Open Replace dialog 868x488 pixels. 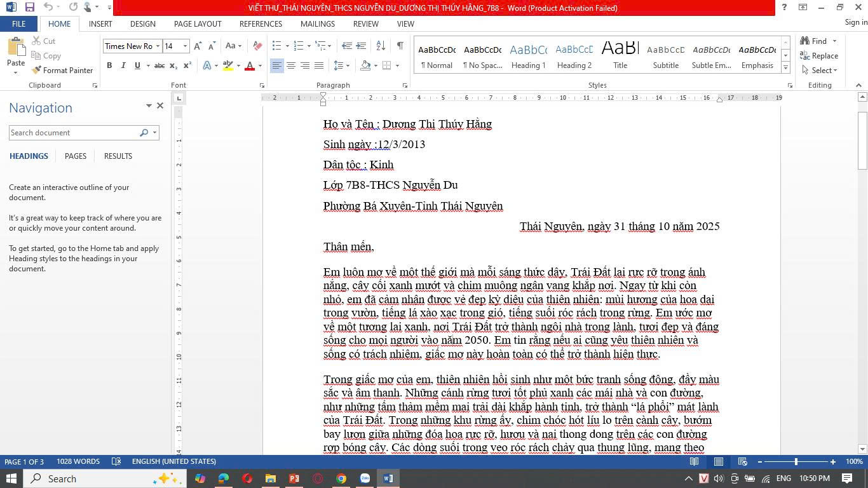(820, 56)
